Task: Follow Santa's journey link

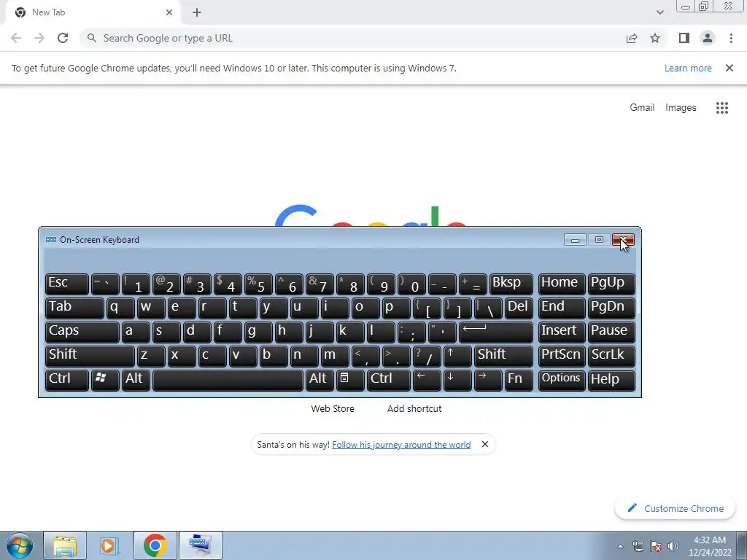Action: [x=401, y=444]
